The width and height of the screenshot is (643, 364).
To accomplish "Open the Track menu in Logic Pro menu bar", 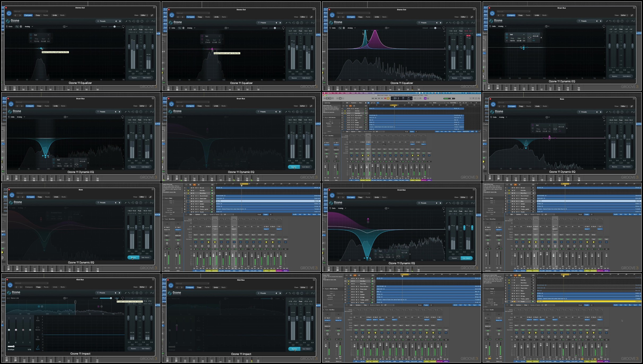I will tap(342, 93).
